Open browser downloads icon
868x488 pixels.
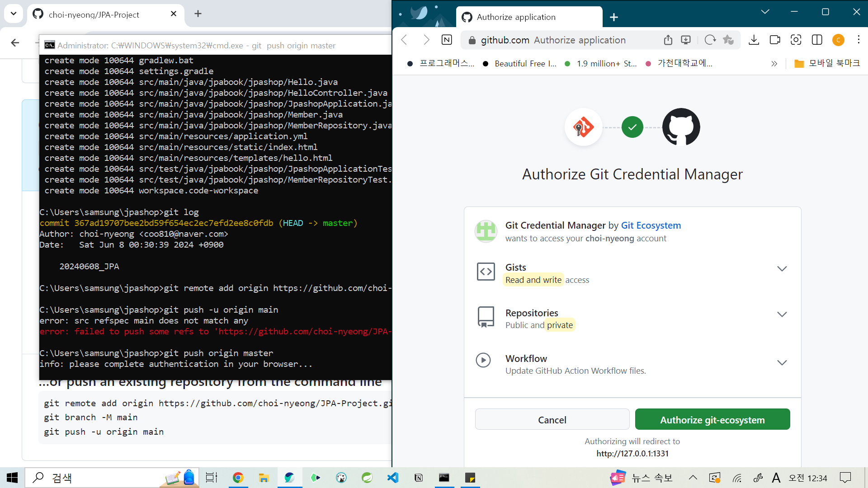tap(754, 40)
